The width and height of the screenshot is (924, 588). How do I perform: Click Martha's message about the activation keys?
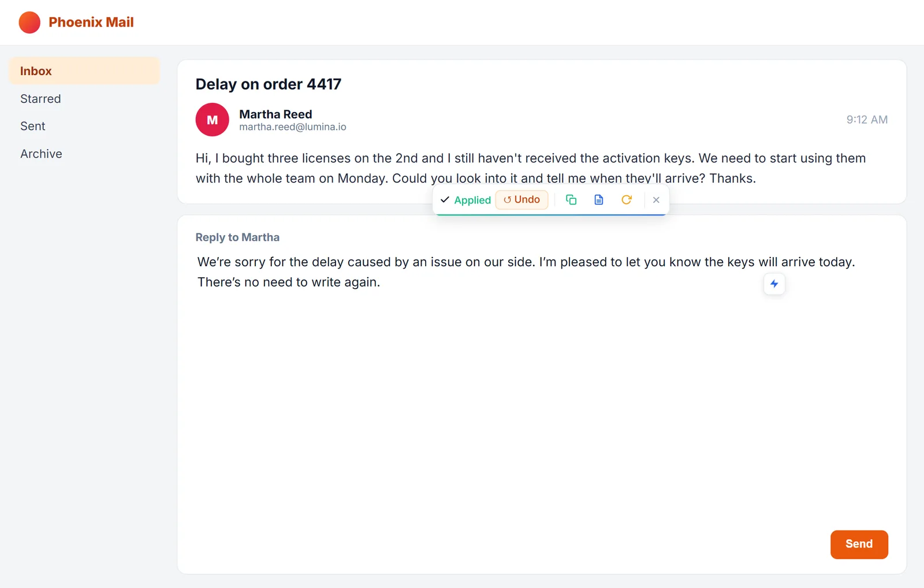(x=531, y=168)
